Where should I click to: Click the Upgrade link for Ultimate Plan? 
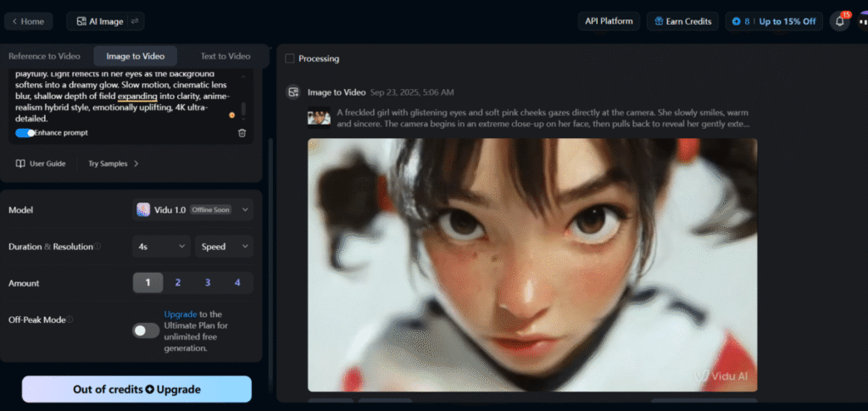[x=181, y=314]
